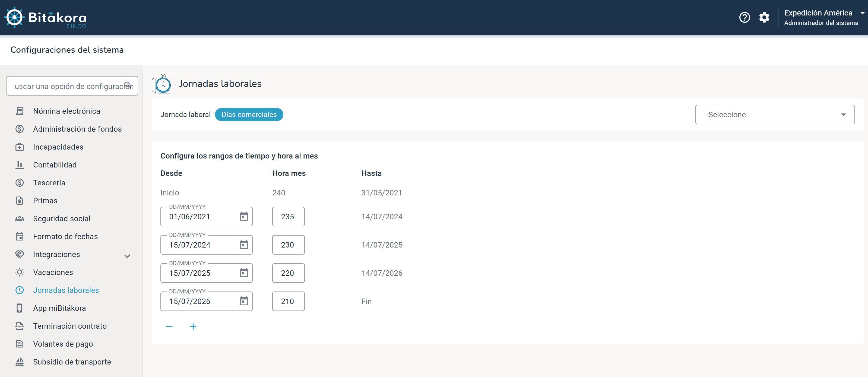Click the Expedición América user name
The width and height of the screenshot is (868, 377).
click(818, 13)
